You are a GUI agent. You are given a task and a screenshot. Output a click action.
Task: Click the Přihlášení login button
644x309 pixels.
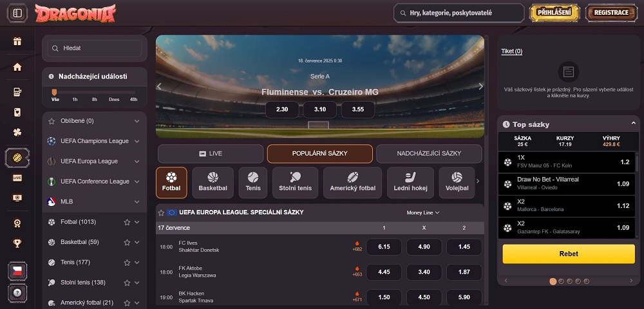[554, 13]
